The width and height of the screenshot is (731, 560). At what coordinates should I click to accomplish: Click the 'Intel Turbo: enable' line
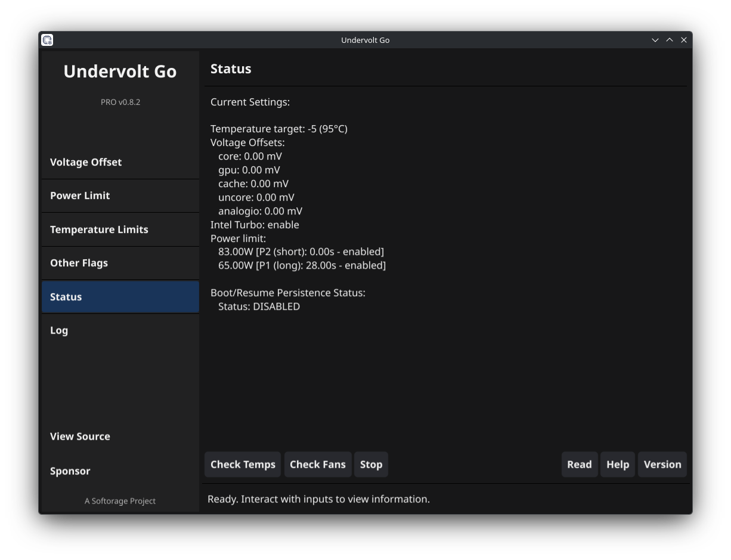click(255, 225)
